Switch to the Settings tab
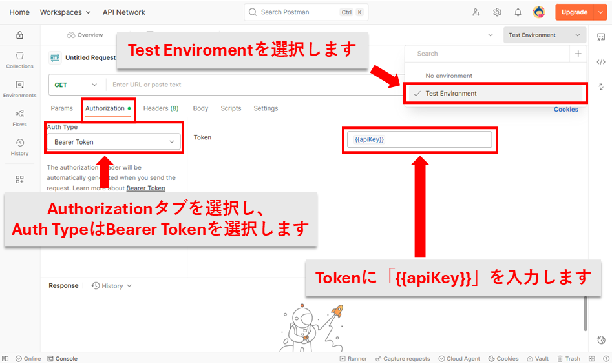The height and width of the screenshot is (364, 612). 266,108
